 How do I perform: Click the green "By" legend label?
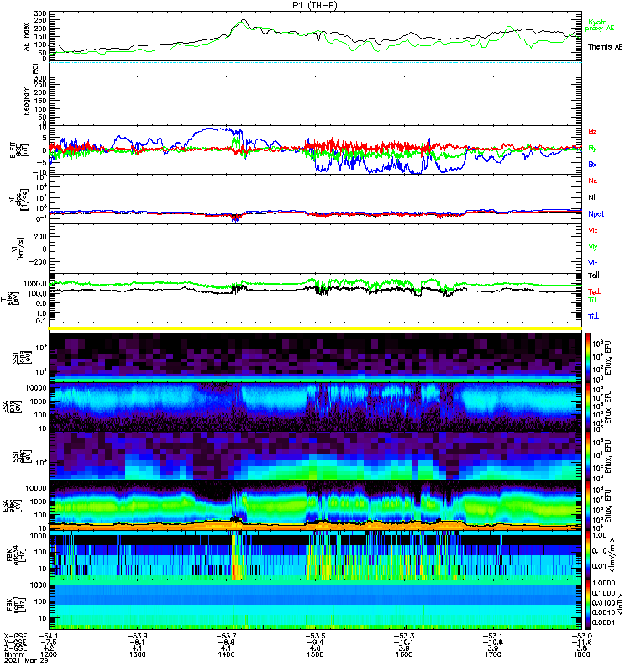pos(592,149)
